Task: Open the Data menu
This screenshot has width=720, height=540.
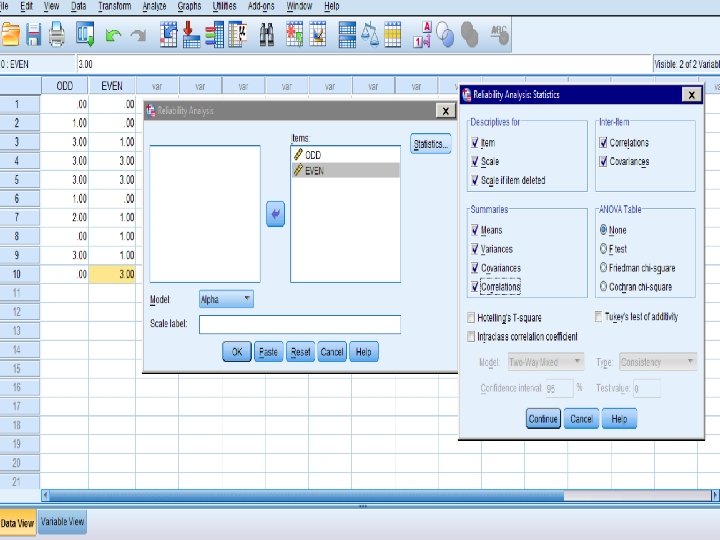Action: 79,6
